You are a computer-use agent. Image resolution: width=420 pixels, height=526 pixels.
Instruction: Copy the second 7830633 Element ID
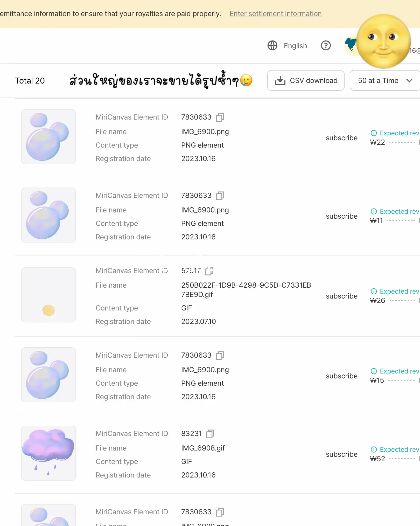[220, 196]
